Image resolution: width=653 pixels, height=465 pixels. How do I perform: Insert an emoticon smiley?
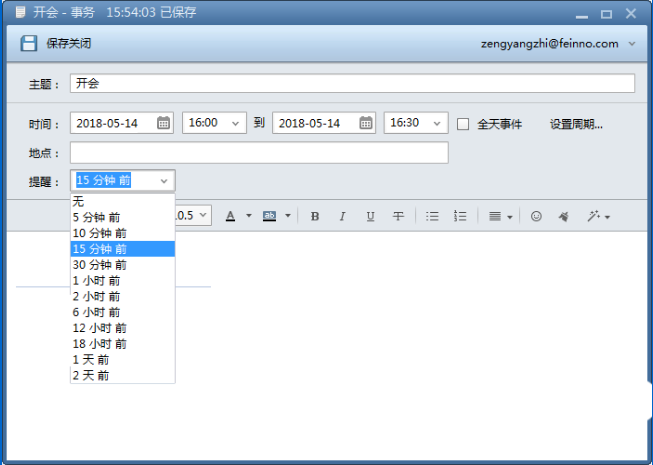[536, 216]
